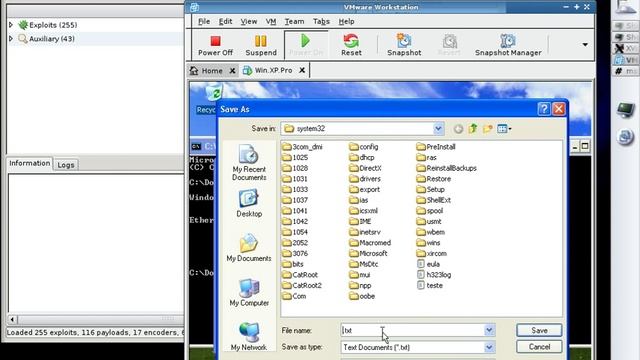Viewport: 640px width, 360px height.
Task: Click the File name input field
Action: 412,330
